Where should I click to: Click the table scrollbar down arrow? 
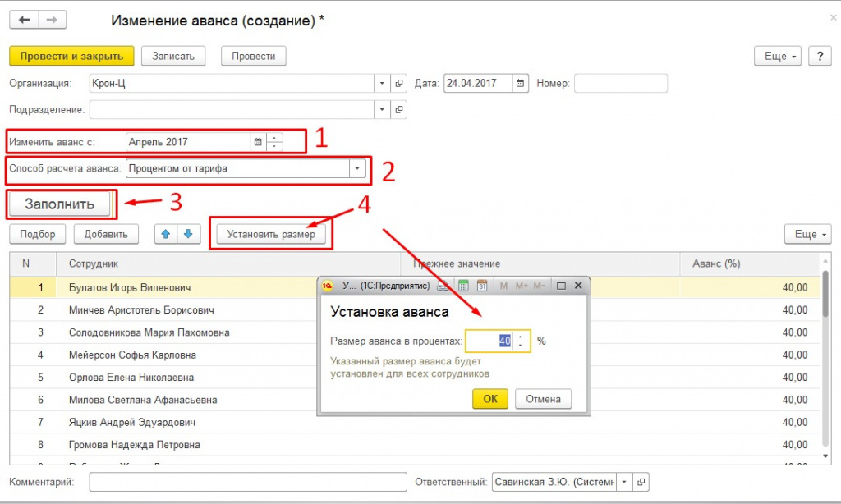(x=825, y=456)
